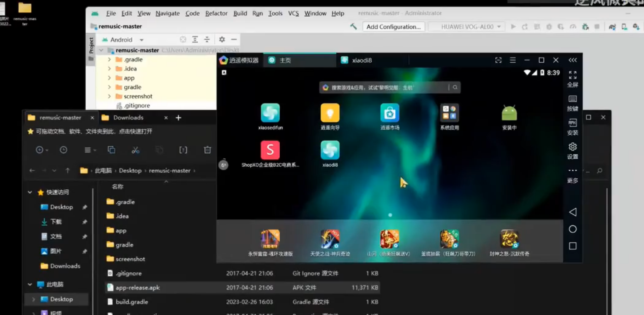Click the Run play icon in Android Studio
This screenshot has height=315, width=644.
513,27
